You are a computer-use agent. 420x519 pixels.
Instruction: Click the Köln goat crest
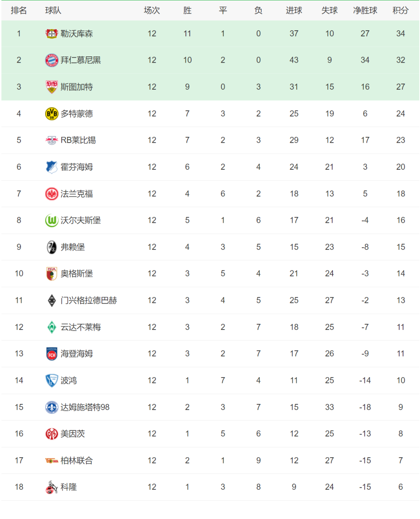(51, 487)
